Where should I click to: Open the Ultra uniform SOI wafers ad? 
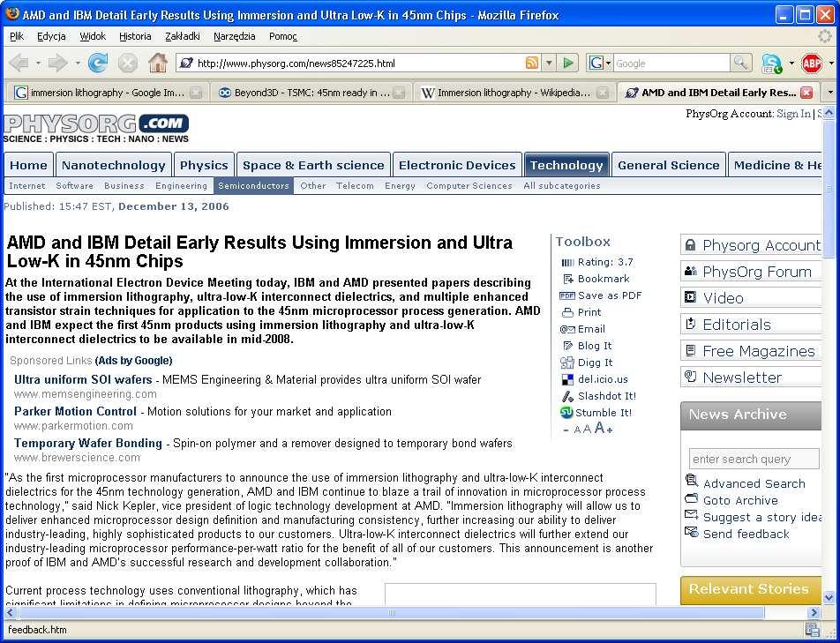pyautogui.click(x=83, y=379)
